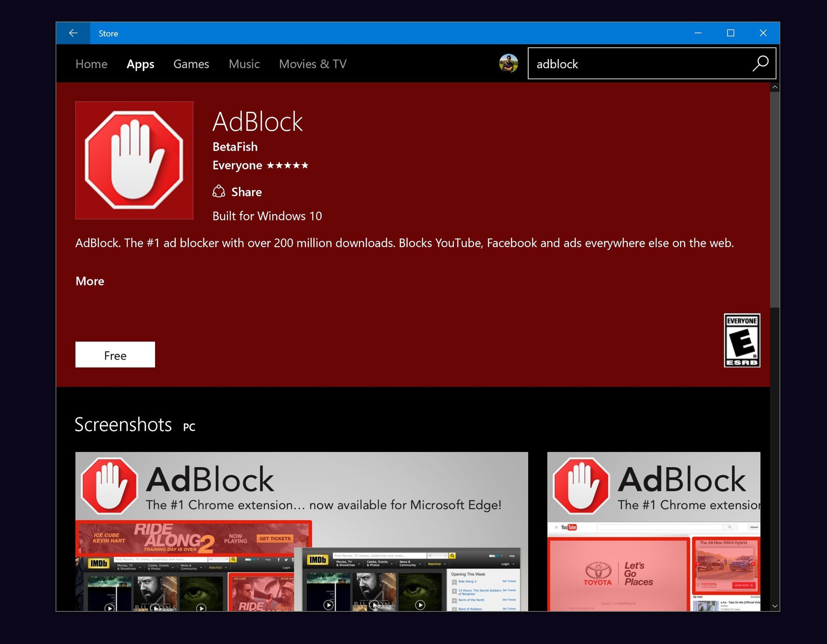Click the vertical scrollbar thumb
The height and width of the screenshot is (644, 827).
(775, 200)
